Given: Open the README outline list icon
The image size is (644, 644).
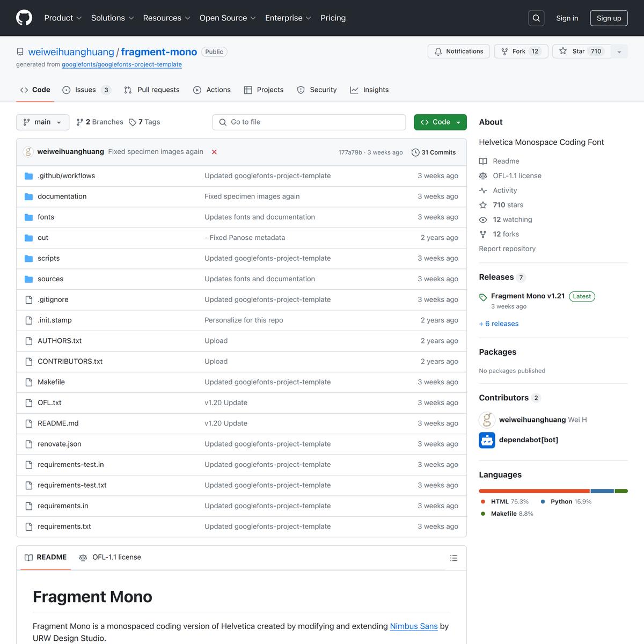Looking at the screenshot, I should pyautogui.click(x=453, y=558).
